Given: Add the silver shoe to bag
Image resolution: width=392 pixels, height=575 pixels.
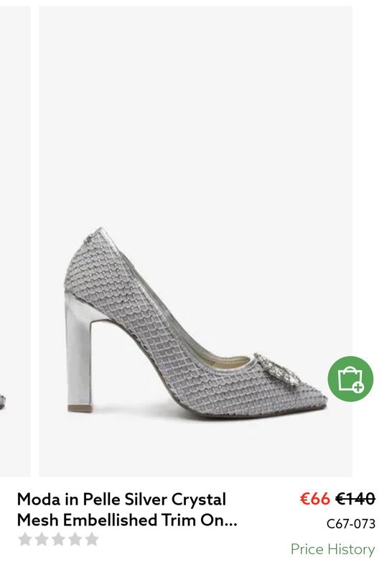Looking at the screenshot, I should (x=350, y=379).
